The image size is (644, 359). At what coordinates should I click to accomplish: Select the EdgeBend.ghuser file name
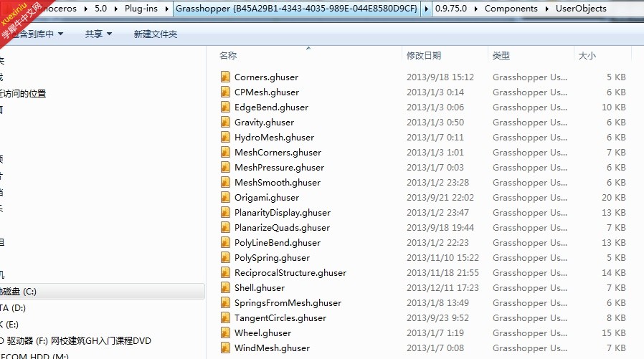[x=271, y=107]
